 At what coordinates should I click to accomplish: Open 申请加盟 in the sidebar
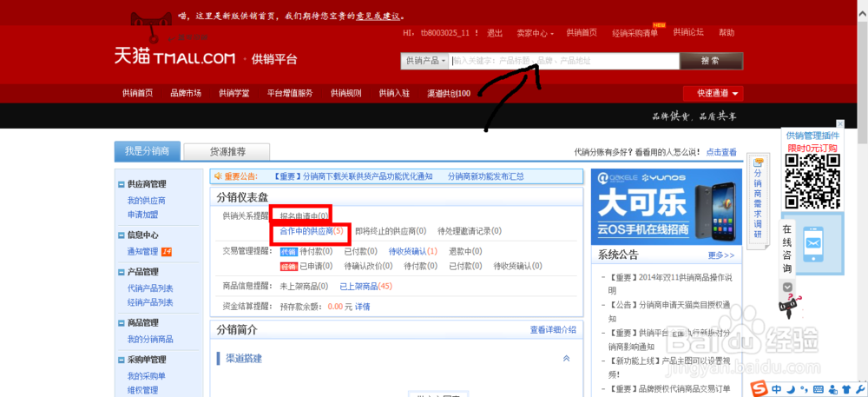tap(142, 215)
